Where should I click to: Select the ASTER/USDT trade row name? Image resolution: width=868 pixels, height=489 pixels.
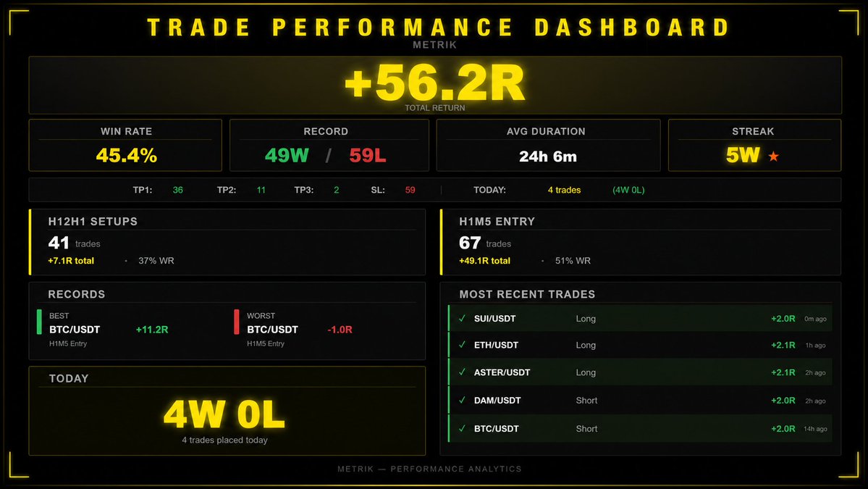pyautogui.click(x=502, y=372)
